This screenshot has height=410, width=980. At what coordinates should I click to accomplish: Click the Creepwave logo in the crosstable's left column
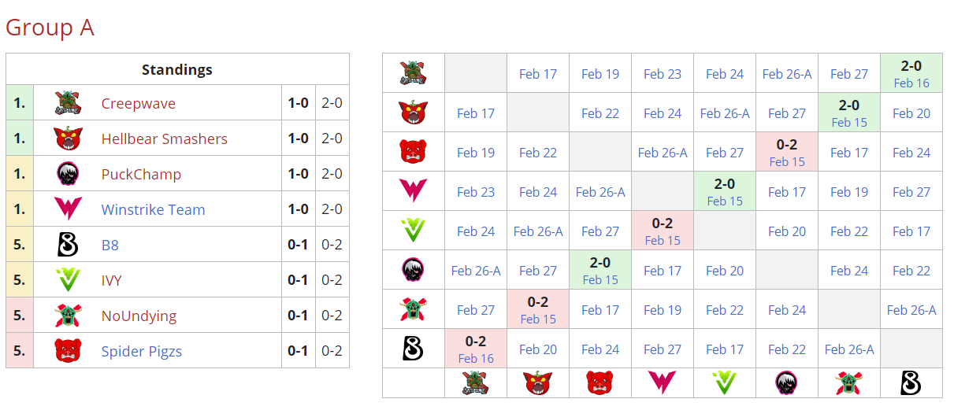point(414,73)
